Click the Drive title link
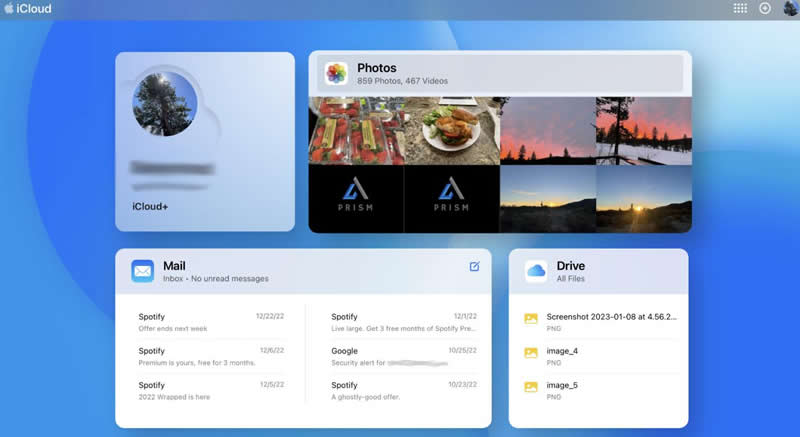The width and height of the screenshot is (800, 437). (570, 266)
